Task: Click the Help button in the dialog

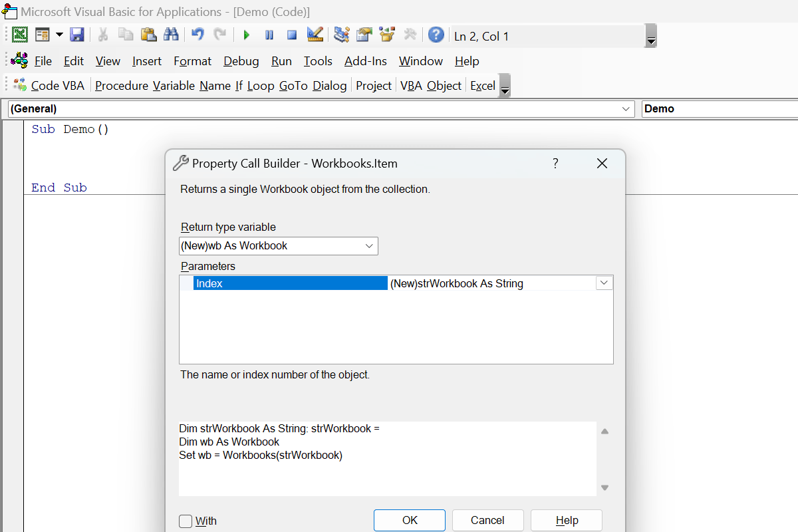Action: point(567,521)
